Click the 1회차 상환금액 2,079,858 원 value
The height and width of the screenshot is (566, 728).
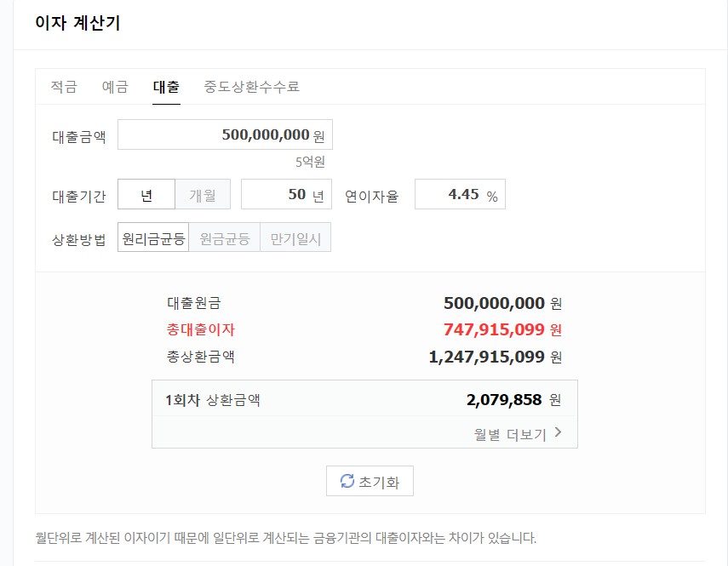click(513, 399)
